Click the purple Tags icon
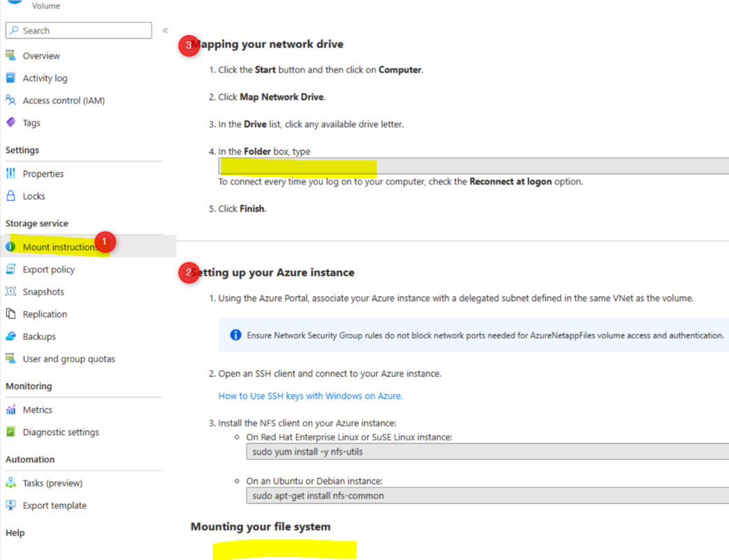Viewport: 729px width, 560px height. click(x=10, y=122)
